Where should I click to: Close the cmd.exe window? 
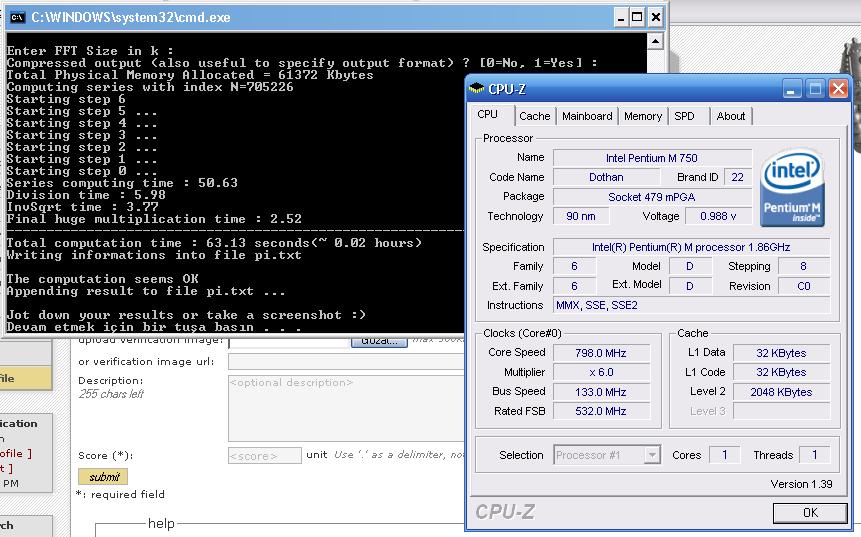click(x=655, y=18)
